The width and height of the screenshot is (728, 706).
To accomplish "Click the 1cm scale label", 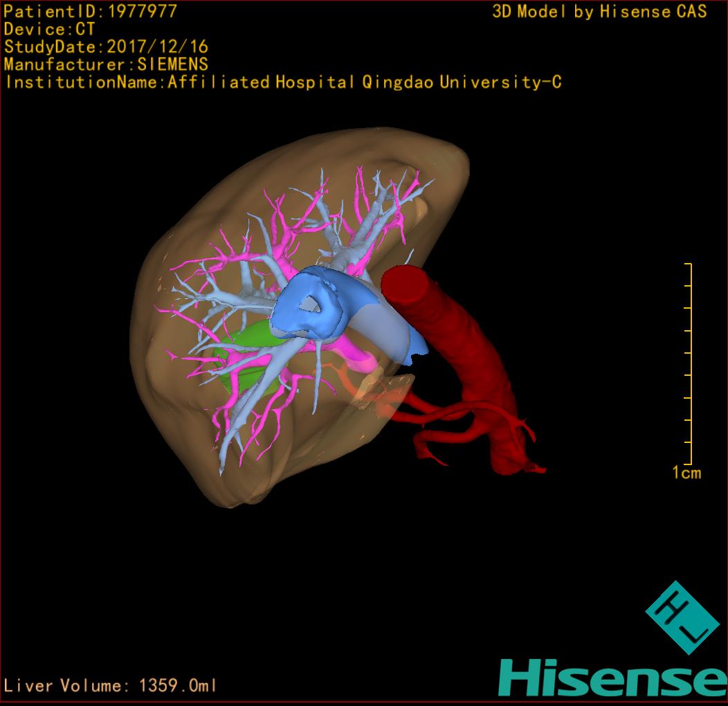I will (x=686, y=472).
